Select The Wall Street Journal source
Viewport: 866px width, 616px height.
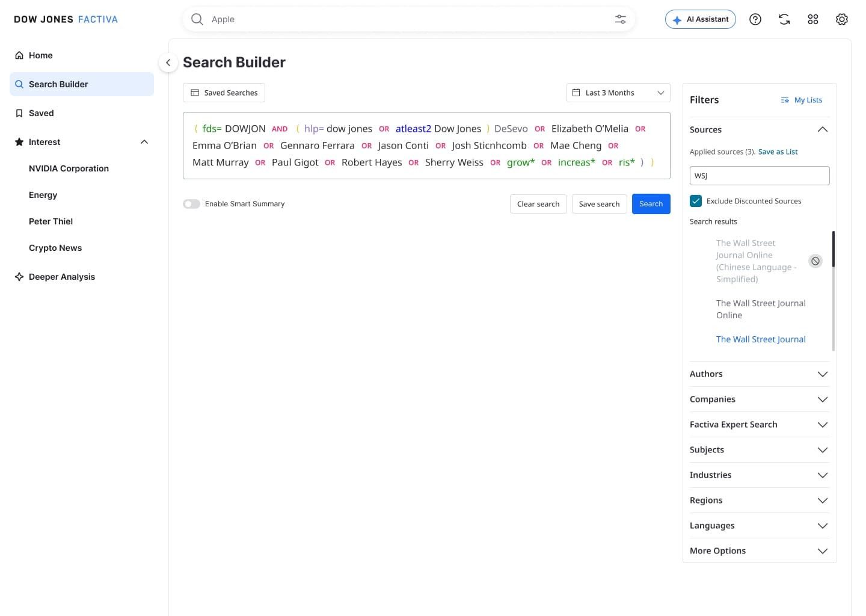[761, 339]
